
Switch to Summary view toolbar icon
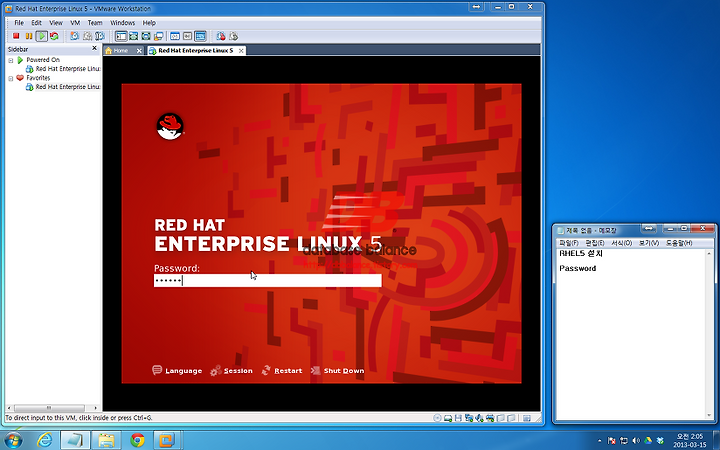(174, 36)
